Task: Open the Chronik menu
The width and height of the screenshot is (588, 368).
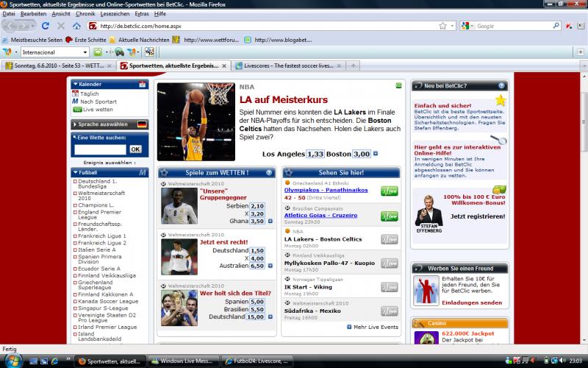Action: (x=85, y=14)
